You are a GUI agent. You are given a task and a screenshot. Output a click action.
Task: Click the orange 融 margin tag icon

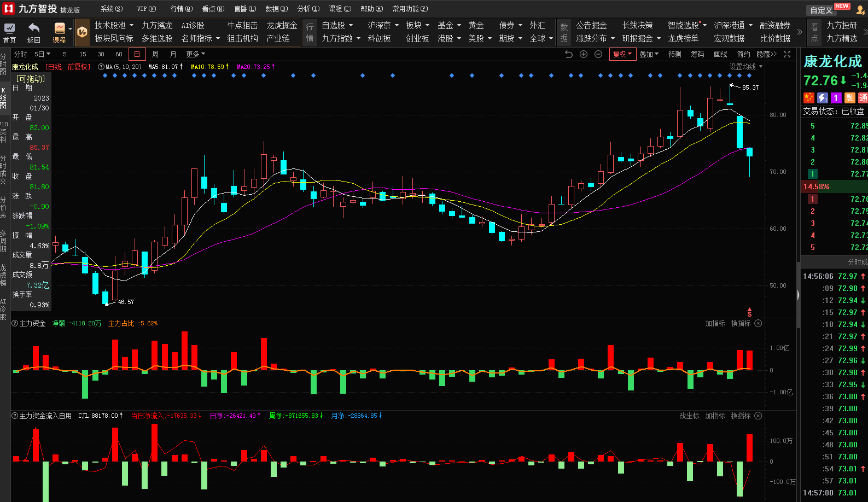pyautogui.click(x=849, y=97)
